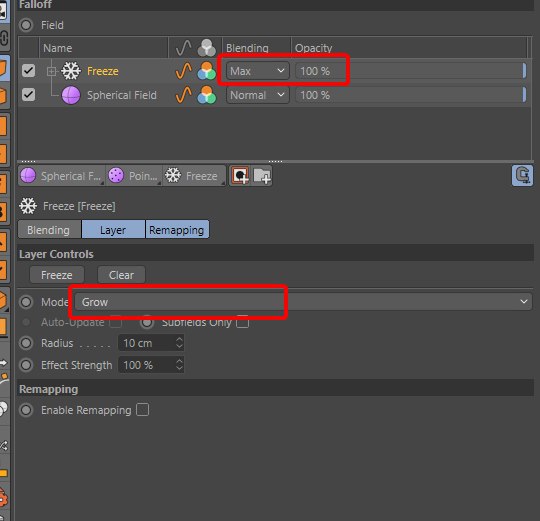
Task: Click the Enable Remapping keyframe circle
Action: pos(26,410)
